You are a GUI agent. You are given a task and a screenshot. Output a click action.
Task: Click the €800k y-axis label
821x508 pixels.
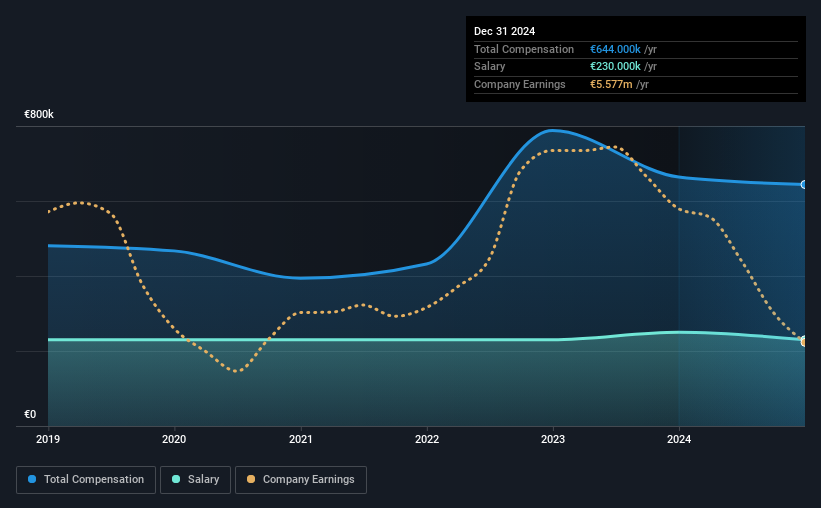tap(39, 114)
